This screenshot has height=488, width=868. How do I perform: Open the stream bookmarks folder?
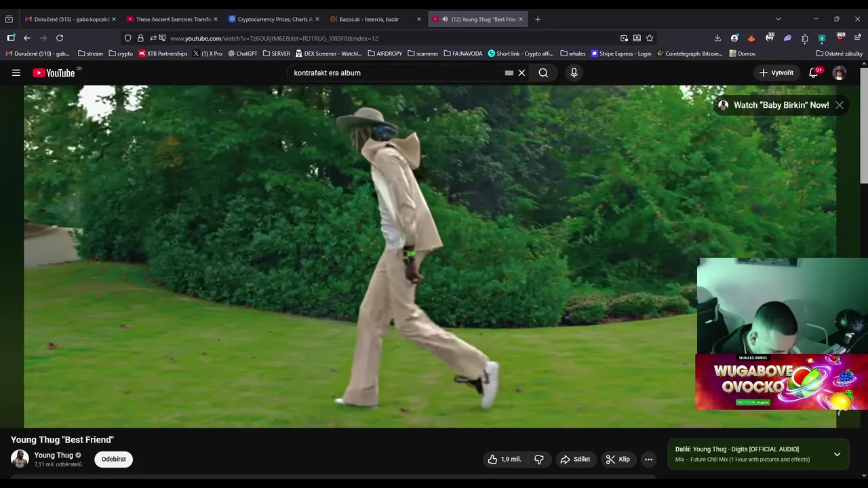pyautogui.click(x=91, y=54)
